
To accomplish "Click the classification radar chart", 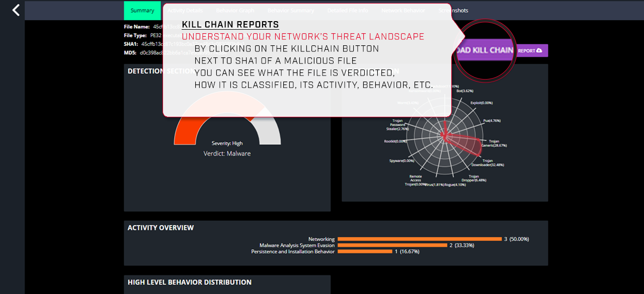I will [444, 135].
